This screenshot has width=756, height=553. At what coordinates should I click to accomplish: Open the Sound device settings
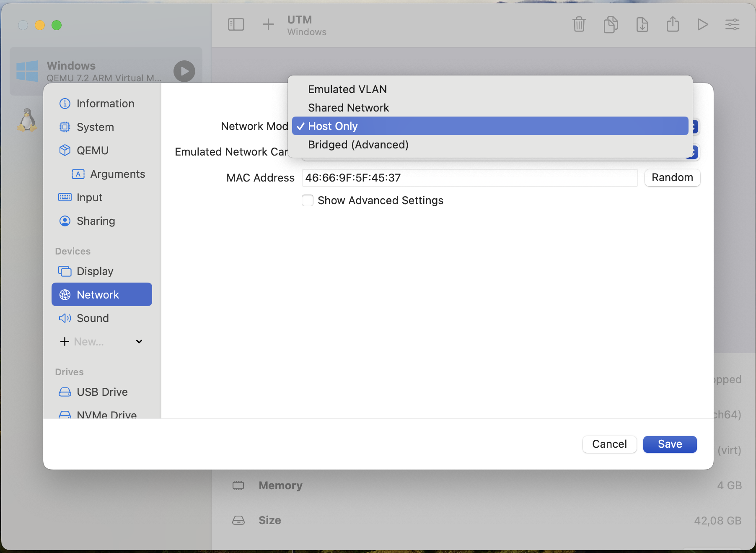[x=93, y=318]
